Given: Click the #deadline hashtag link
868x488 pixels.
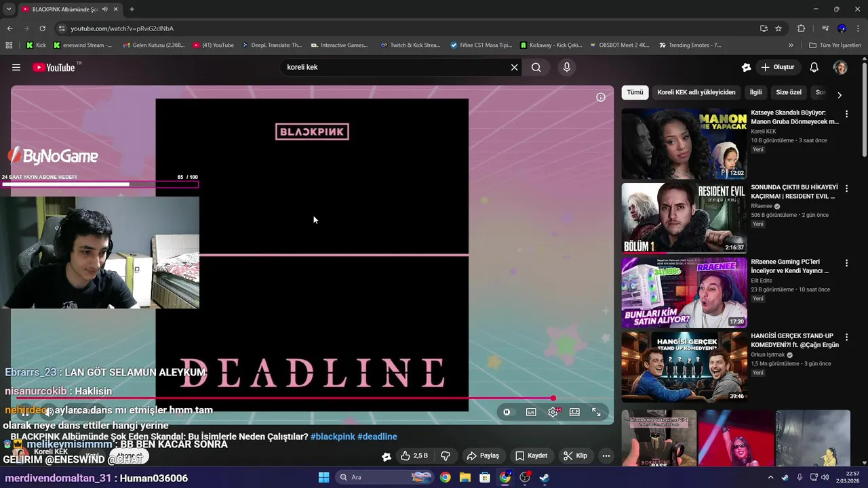Looking at the screenshot, I should click(x=377, y=436).
